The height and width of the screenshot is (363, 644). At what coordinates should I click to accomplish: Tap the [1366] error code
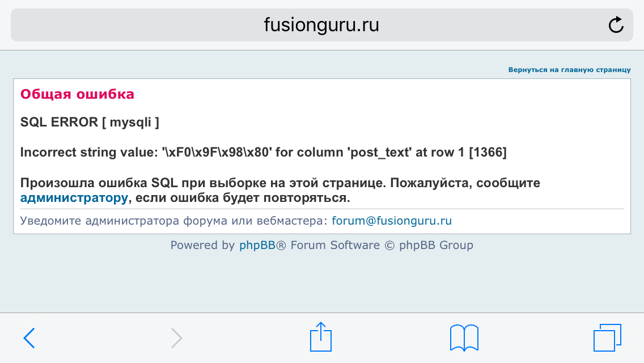[x=488, y=152]
